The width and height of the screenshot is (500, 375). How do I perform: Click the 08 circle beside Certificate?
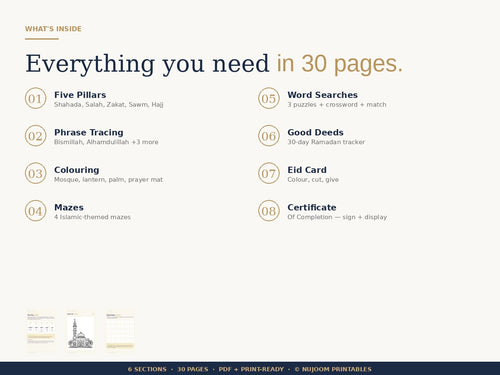pyautogui.click(x=269, y=211)
